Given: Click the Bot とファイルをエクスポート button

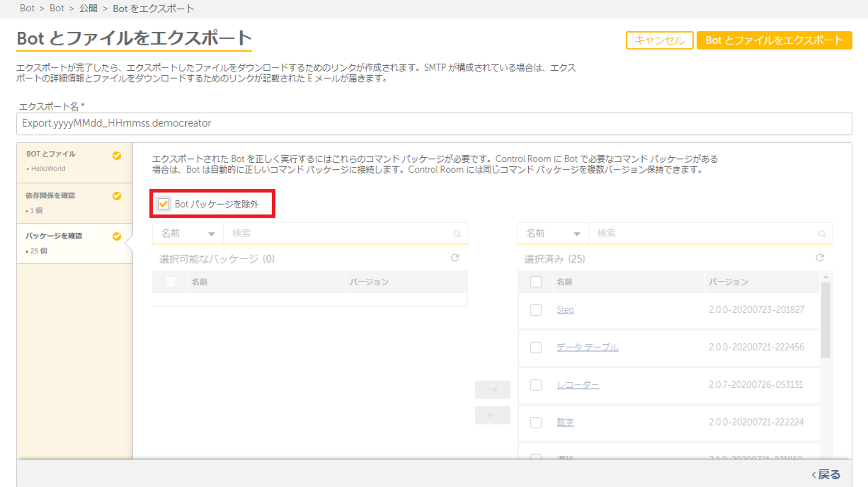Looking at the screenshot, I should [x=774, y=40].
